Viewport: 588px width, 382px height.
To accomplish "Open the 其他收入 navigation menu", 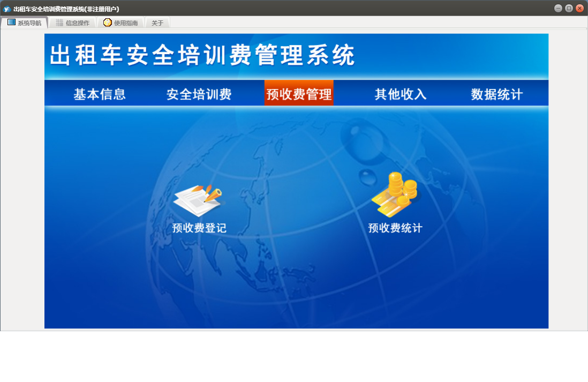I will tap(401, 94).
